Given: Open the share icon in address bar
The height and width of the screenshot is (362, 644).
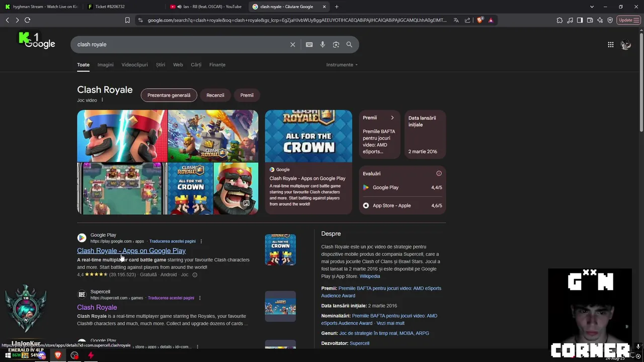Looking at the screenshot, I should point(467,20).
